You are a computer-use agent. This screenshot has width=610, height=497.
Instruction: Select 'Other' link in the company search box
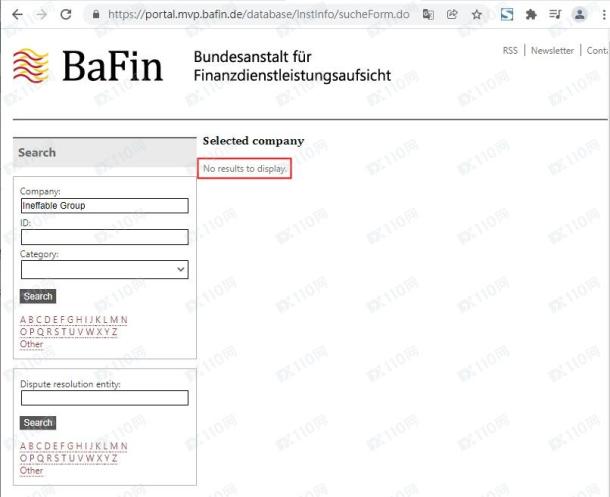coord(31,344)
